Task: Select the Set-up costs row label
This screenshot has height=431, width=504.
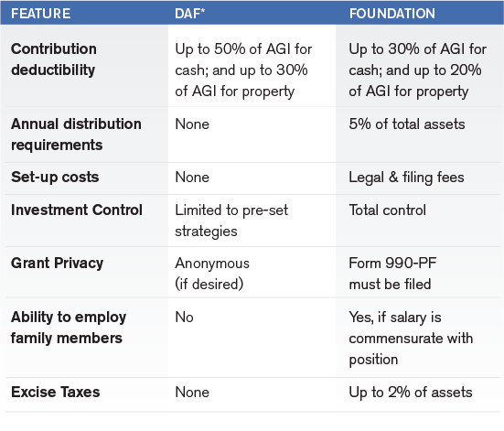Action: coord(55,178)
